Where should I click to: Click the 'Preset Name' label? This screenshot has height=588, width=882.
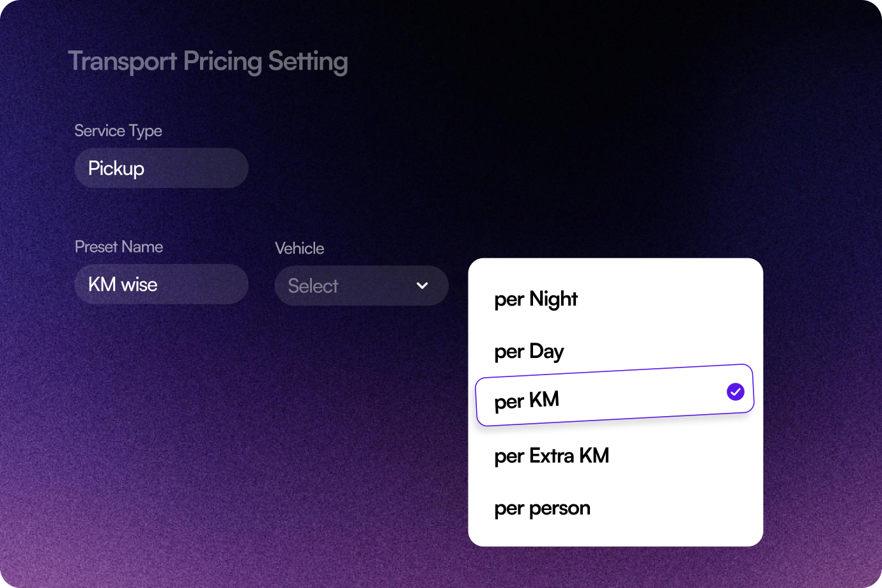click(x=119, y=247)
